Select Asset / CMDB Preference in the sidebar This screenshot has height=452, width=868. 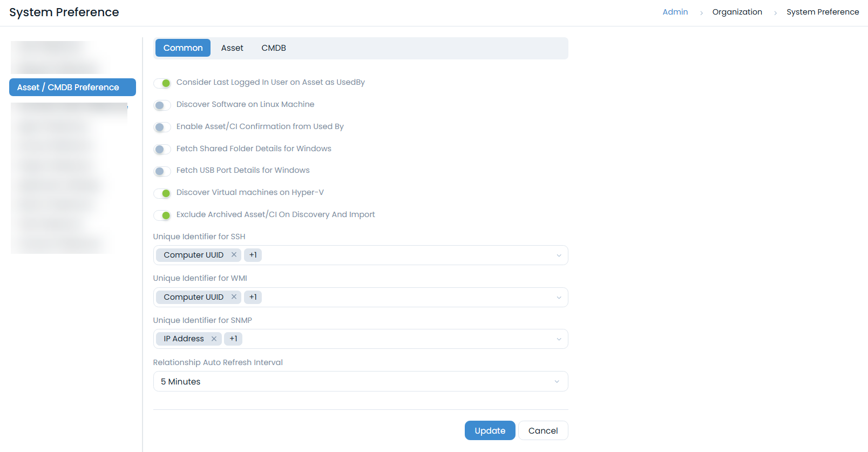pyautogui.click(x=72, y=87)
